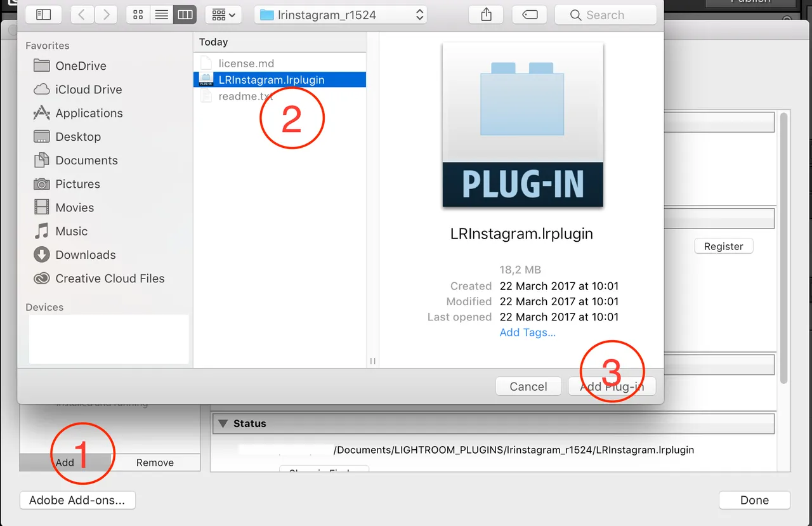Click the Register button in Plug-in Manager
This screenshot has width=812, height=526.
click(724, 246)
